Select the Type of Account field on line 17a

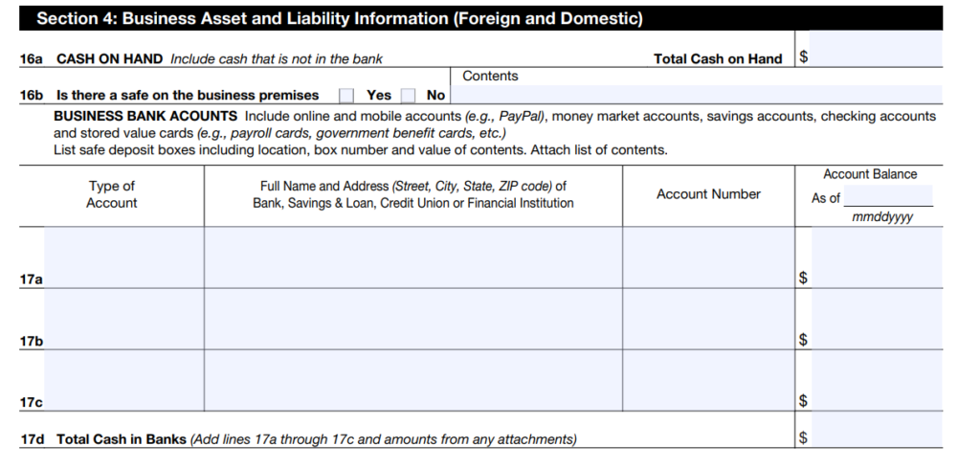point(123,256)
